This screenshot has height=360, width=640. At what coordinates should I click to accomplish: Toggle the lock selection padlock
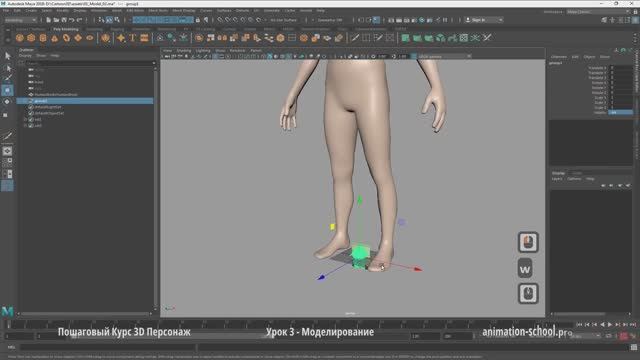click(x=198, y=20)
